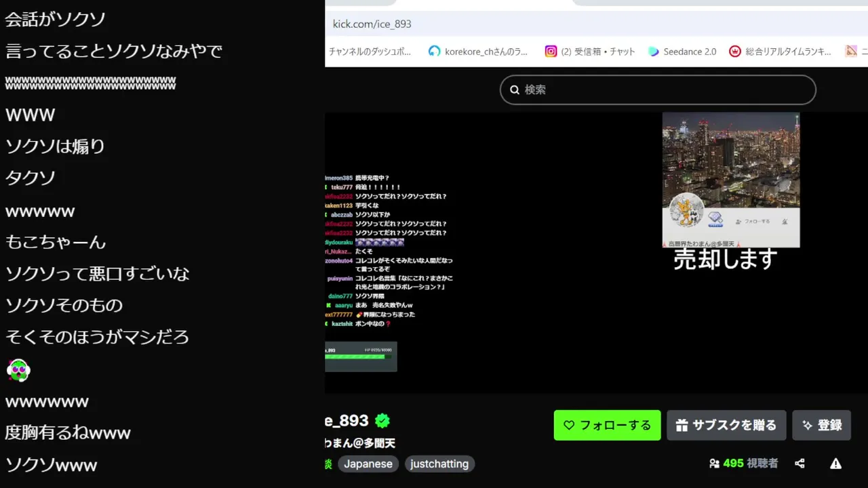Image resolution: width=868 pixels, height=488 pixels.
Task: Click the night city picture in the stream
Action: 731,160
